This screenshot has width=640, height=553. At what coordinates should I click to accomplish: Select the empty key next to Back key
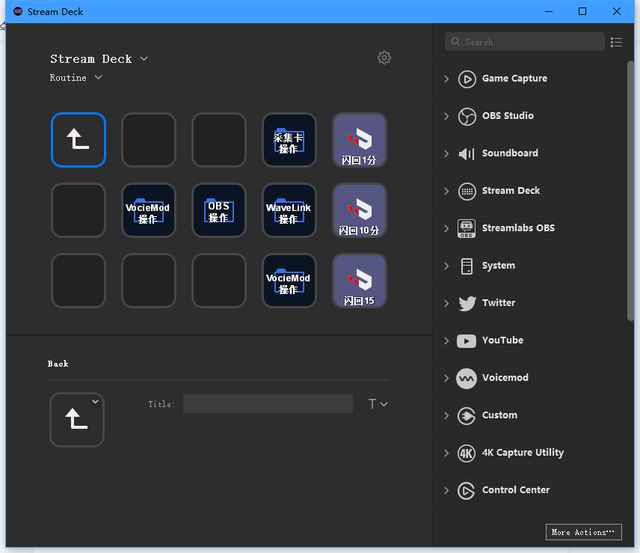click(149, 140)
